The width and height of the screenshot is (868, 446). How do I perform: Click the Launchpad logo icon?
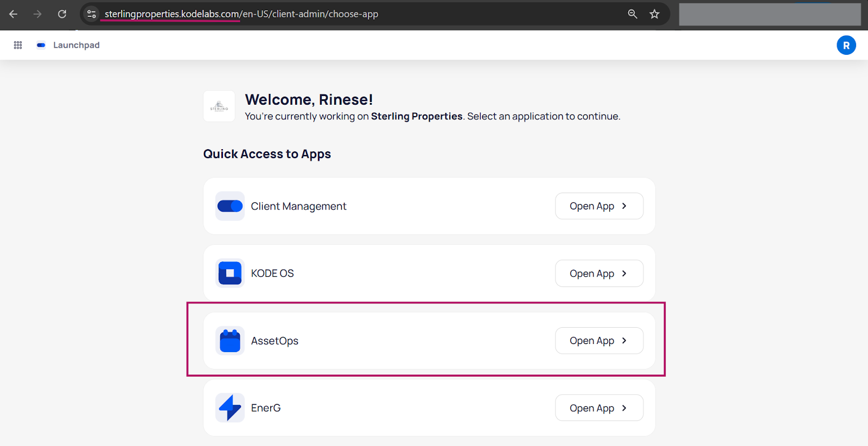(x=41, y=45)
